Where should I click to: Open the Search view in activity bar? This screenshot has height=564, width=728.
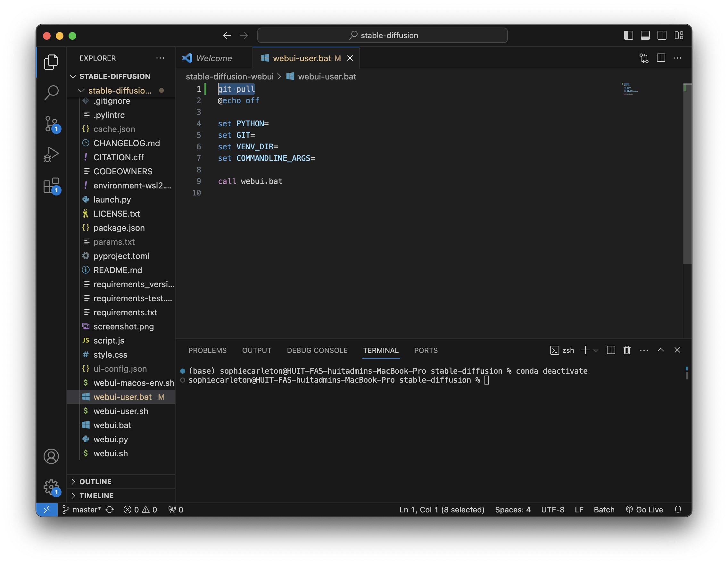(51, 93)
